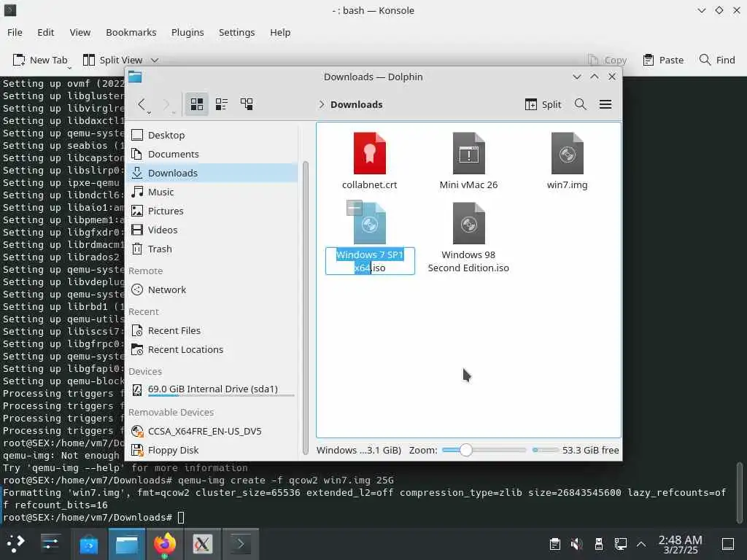Click Find in Konsole toolbar
The width and height of the screenshot is (747, 560).
click(717, 60)
